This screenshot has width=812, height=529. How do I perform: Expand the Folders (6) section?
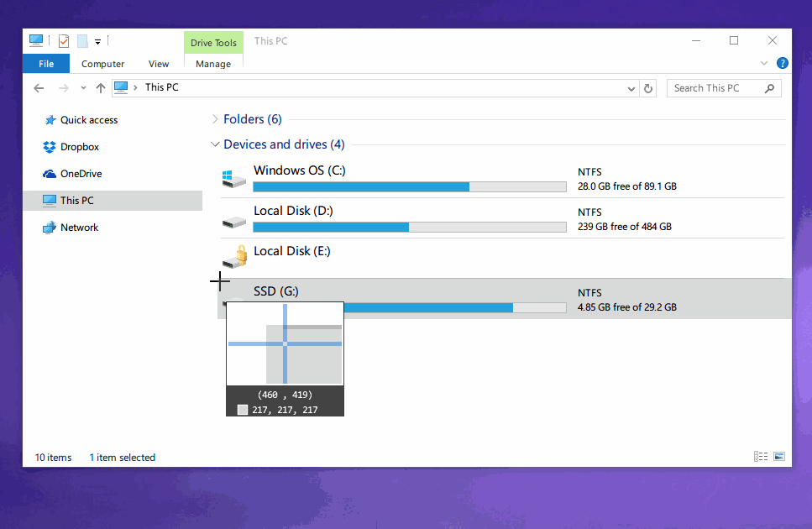pyautogui.click(x=215, y=118)
